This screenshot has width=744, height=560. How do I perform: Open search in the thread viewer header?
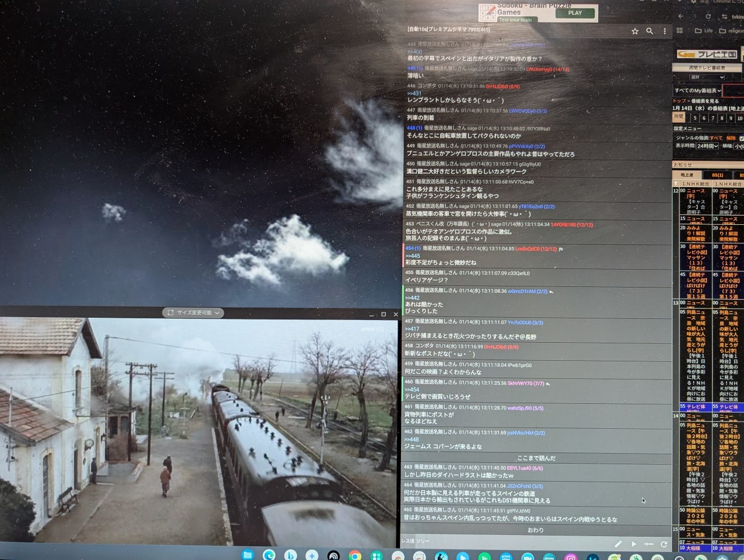coord(650,31)
